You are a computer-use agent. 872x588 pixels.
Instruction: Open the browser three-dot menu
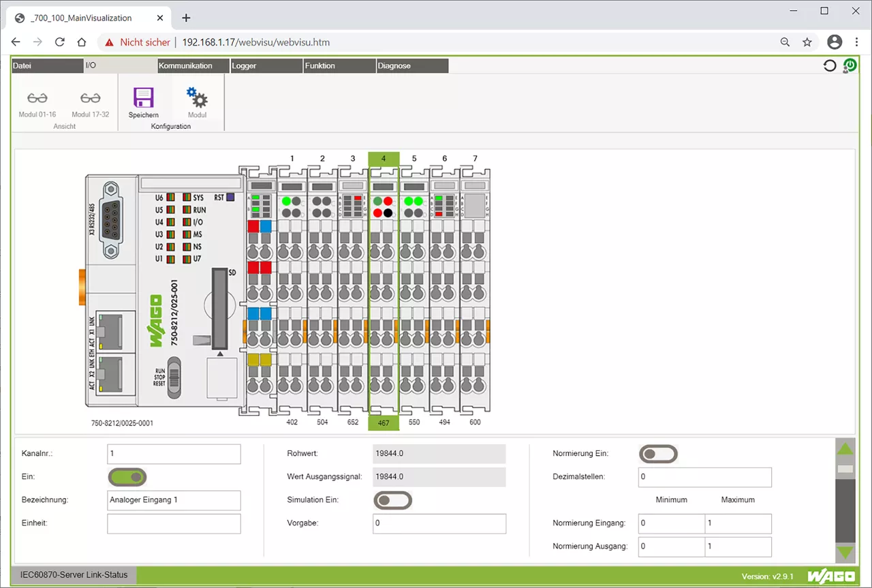point(856,42)
